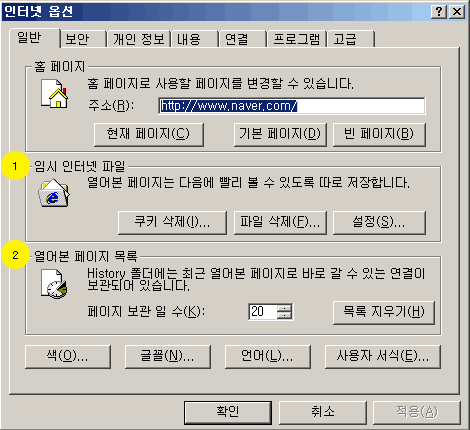Click the help question mark button
Viewport: 470px width, 430px height.
point(439,12)
